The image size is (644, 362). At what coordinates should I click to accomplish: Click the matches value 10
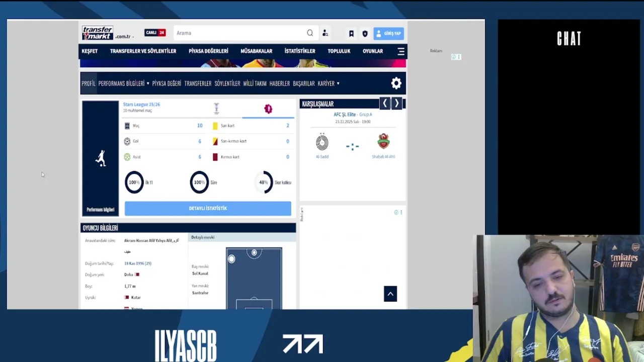200,126
